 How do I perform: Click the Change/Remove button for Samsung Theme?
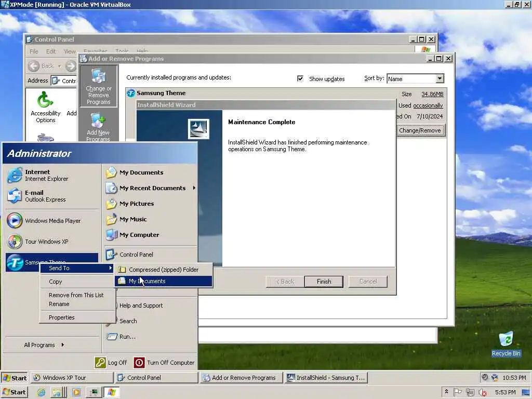point(420,130)
